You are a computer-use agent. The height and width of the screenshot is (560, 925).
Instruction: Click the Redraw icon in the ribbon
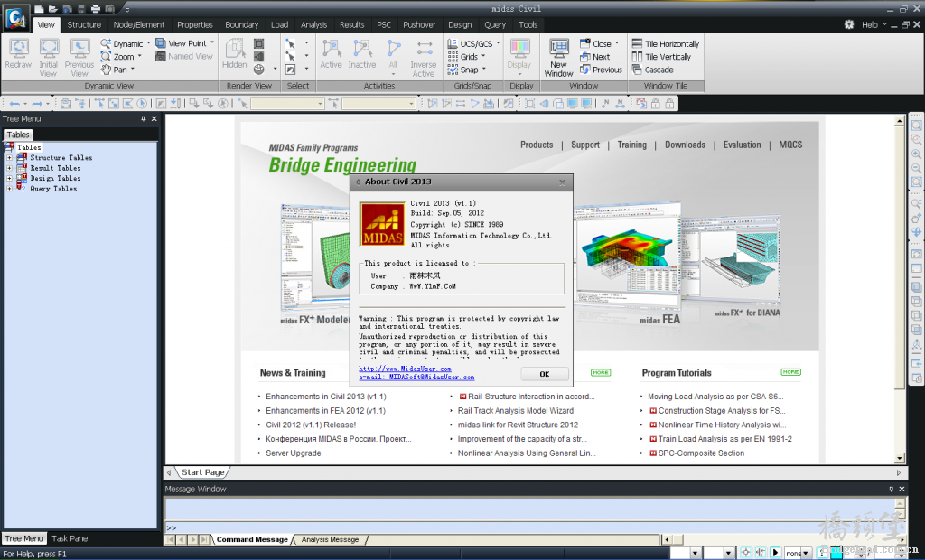coord(18,49)
